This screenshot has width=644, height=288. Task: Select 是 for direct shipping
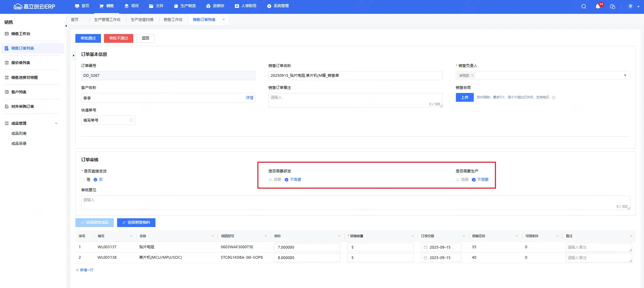(x=83, y=180)
